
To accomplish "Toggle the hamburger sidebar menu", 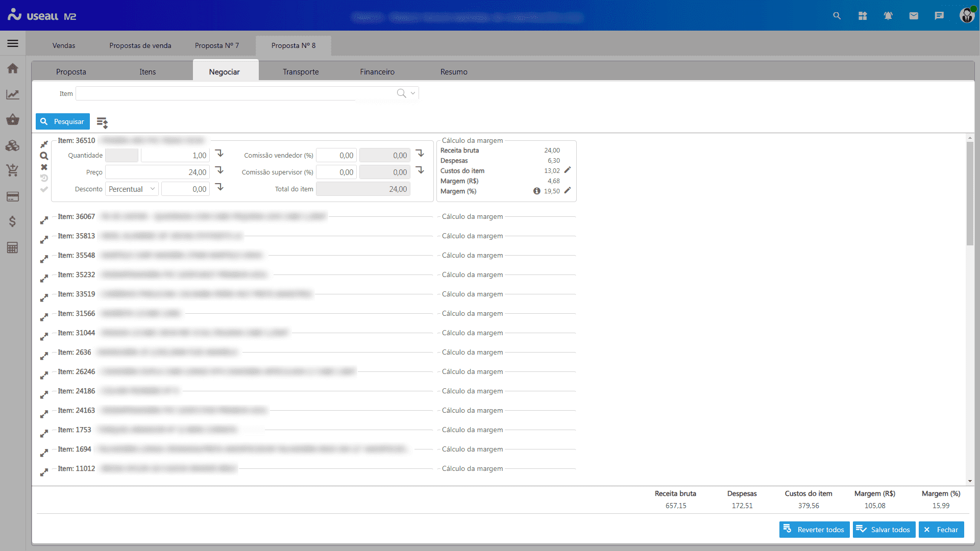I will pyautogui.click(x=13, y=43).
